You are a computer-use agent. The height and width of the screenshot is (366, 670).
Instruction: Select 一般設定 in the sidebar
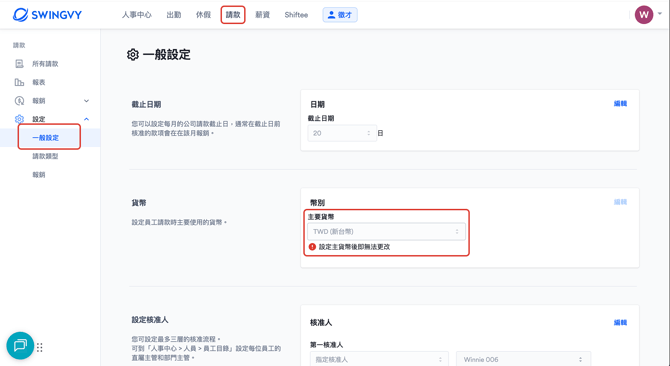click(x=45, y=138)
